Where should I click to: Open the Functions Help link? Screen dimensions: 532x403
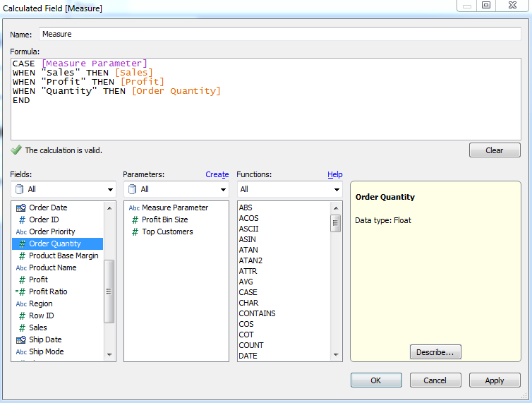point(335,174)
